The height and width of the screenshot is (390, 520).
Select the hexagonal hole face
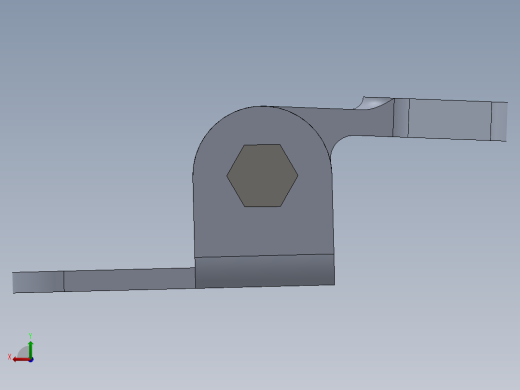coord(262,175)
